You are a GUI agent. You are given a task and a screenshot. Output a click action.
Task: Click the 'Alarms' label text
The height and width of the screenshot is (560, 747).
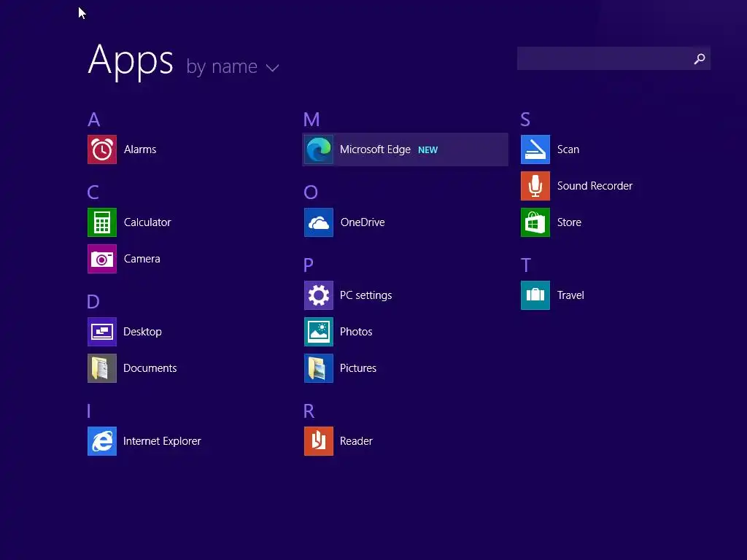140,149
